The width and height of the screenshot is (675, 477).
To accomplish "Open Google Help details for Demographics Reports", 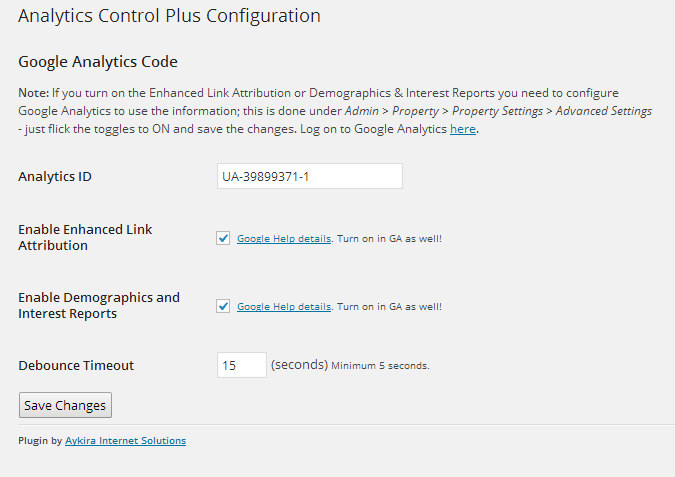I will pos(284,307).
